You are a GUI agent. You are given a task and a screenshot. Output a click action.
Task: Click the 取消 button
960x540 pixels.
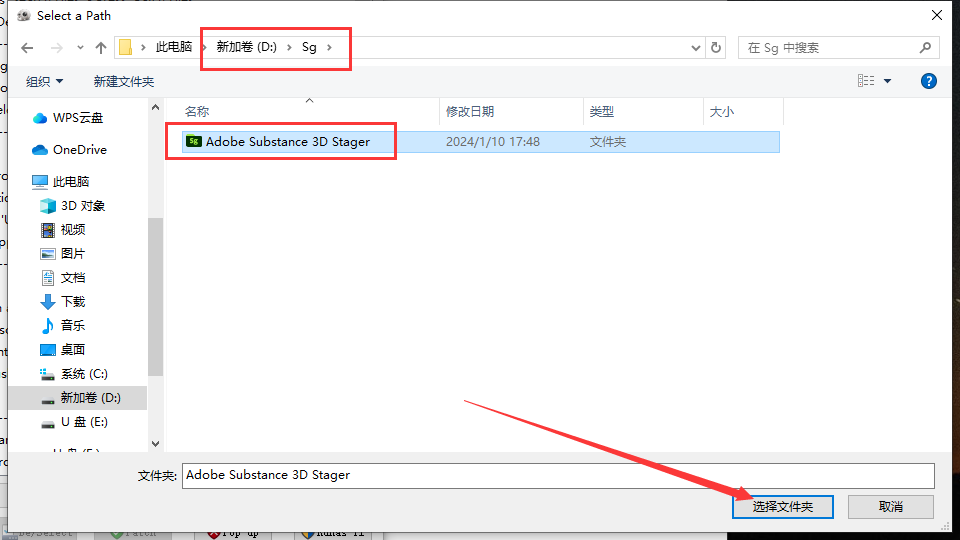pyautogui.click(x=890, y=507)
